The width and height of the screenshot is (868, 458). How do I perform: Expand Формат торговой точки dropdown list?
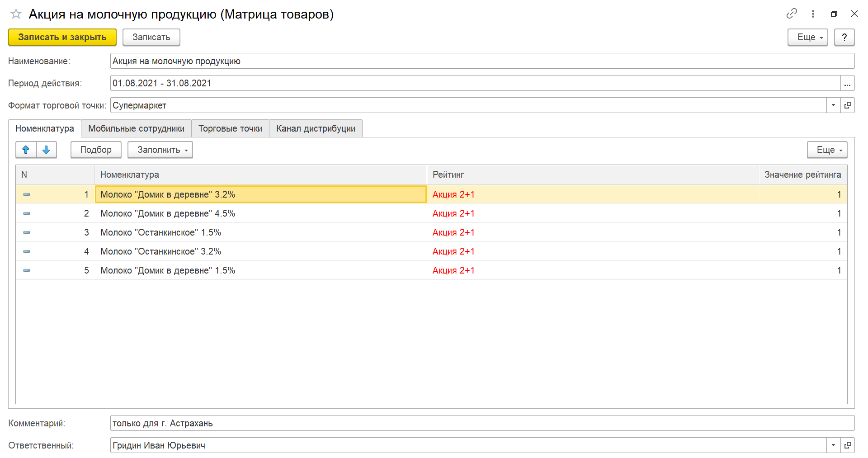(x=833, y=105)
